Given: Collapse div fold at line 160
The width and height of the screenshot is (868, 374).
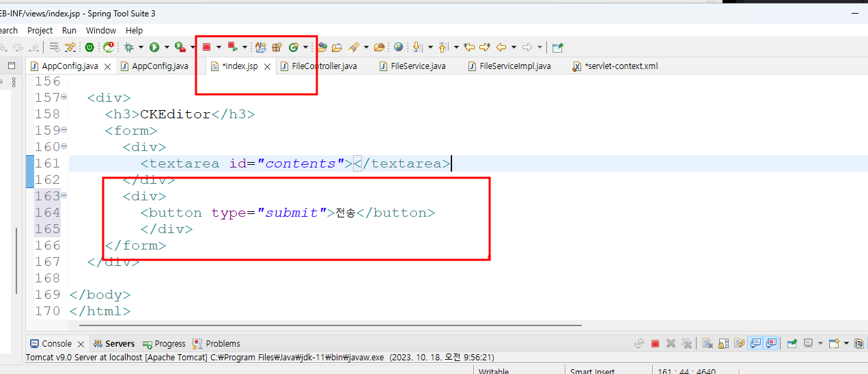Looking at the screenshot, I should point(64,146).
